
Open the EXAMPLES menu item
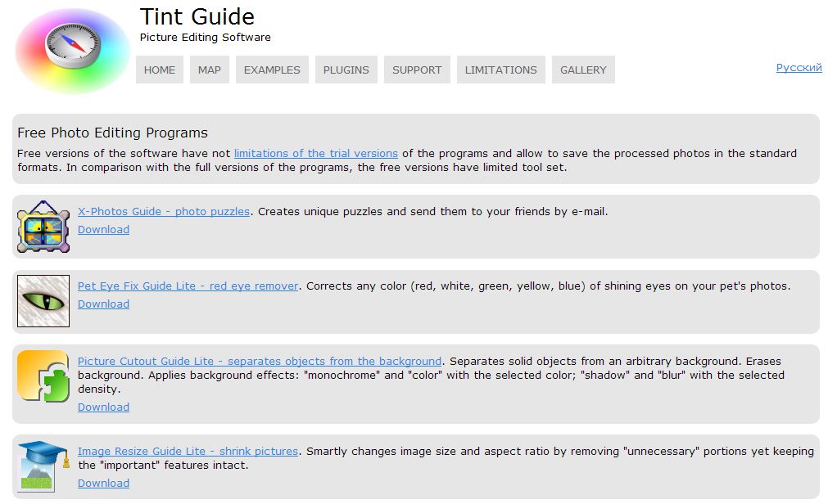click(x=272, y=70)
